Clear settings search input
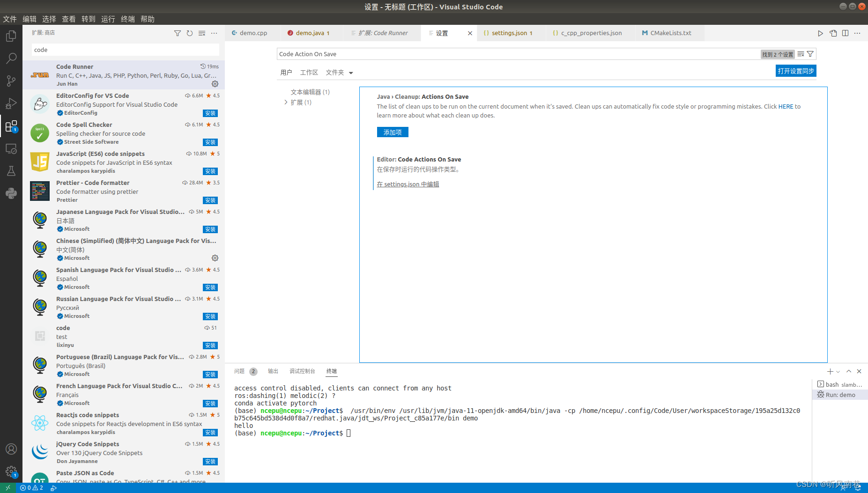The height and width of the screenshot is (493, 868). click(x=801, y=54)
